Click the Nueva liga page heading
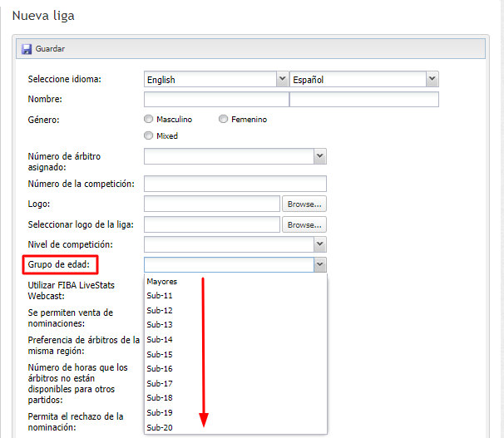The image size is (504, 438). [x=43, y=16]
